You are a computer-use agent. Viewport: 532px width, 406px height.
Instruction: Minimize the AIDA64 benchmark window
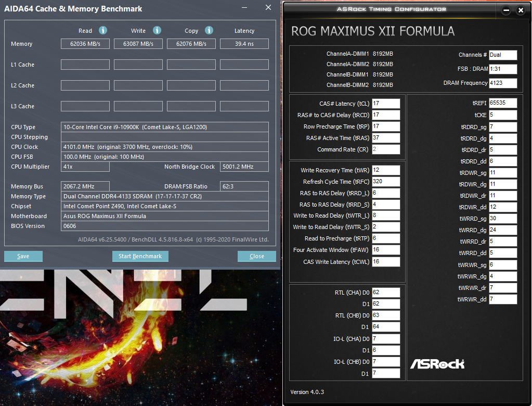[x=244, y=7]
